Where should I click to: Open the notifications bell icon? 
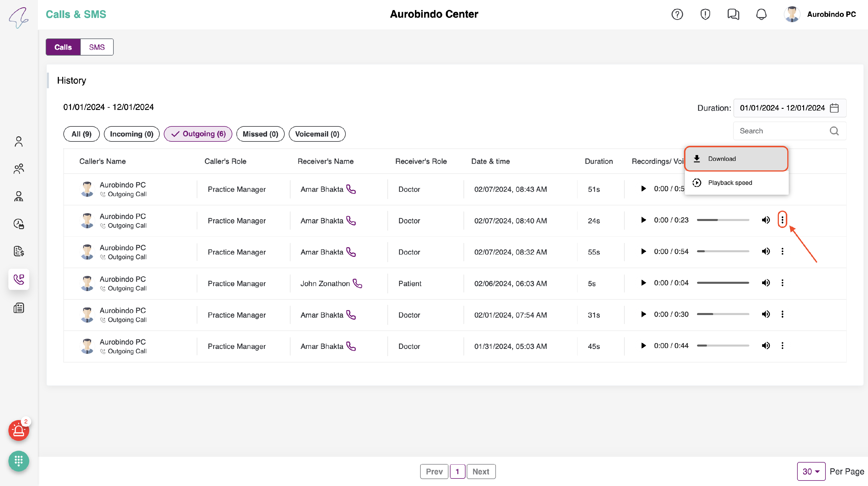pyautogui.click(x=761, y=14)
